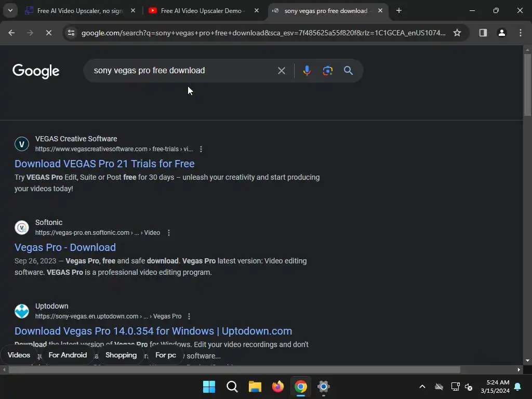Click the scroll right arrow of horizontal scrollbar
Image resolution: width=532 pixels, height=399 pixels.
[519, 369]
